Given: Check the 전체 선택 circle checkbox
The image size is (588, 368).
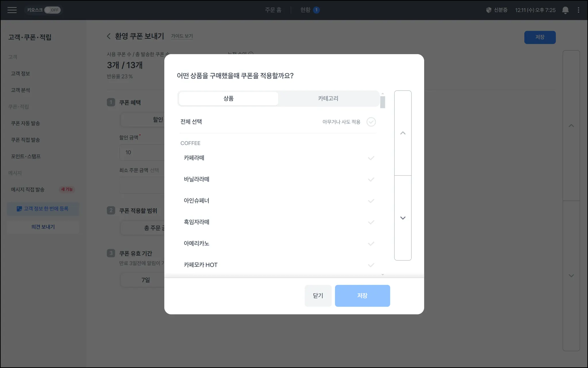Looking at the screenshot, I should (371, 122).
